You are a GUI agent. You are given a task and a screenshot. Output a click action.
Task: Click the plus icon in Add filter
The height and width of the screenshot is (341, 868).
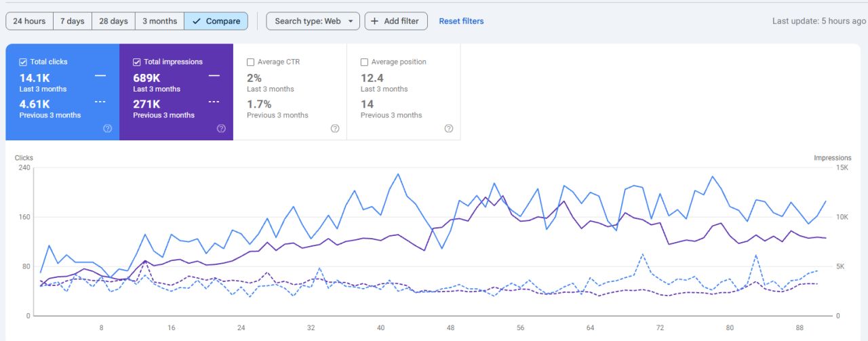point(374,21)
